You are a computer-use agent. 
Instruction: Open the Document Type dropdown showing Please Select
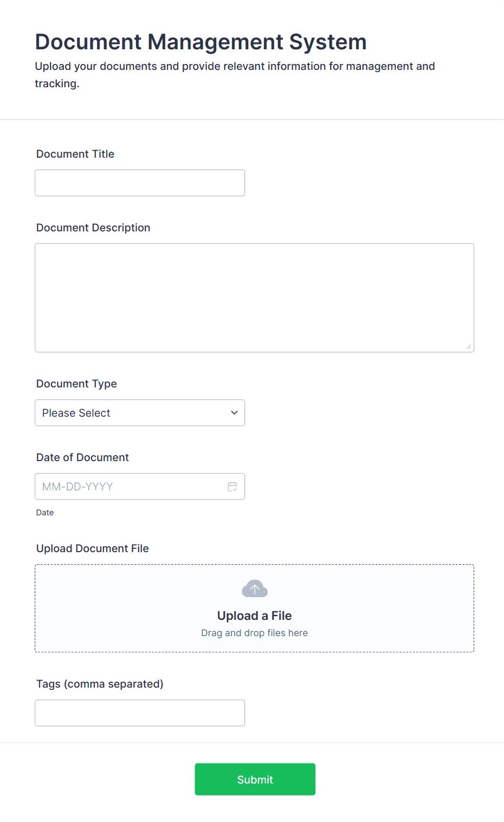pos(140,412)
